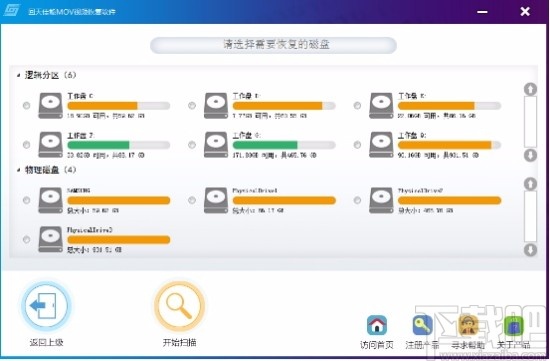
Task: Click the hard disk icon for 工作盘 G:
Action: point(216,145)
